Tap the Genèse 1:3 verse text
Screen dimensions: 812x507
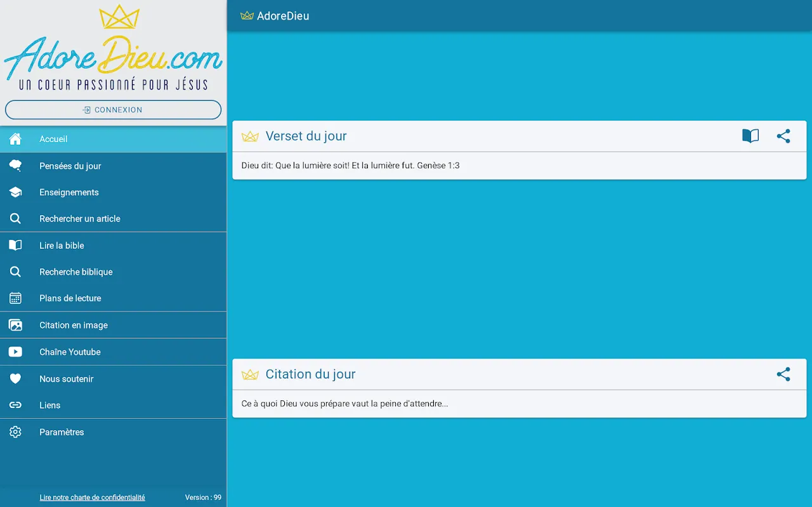350,166
